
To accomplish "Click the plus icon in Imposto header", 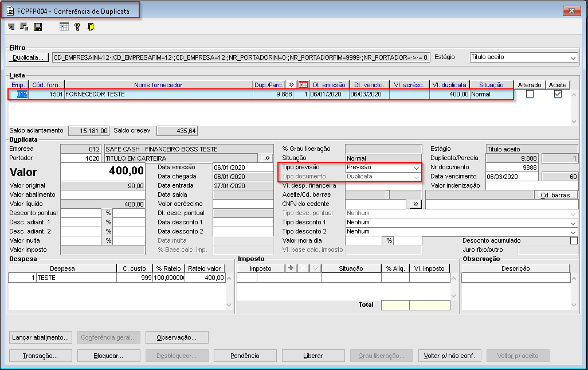I will (291, 268).
